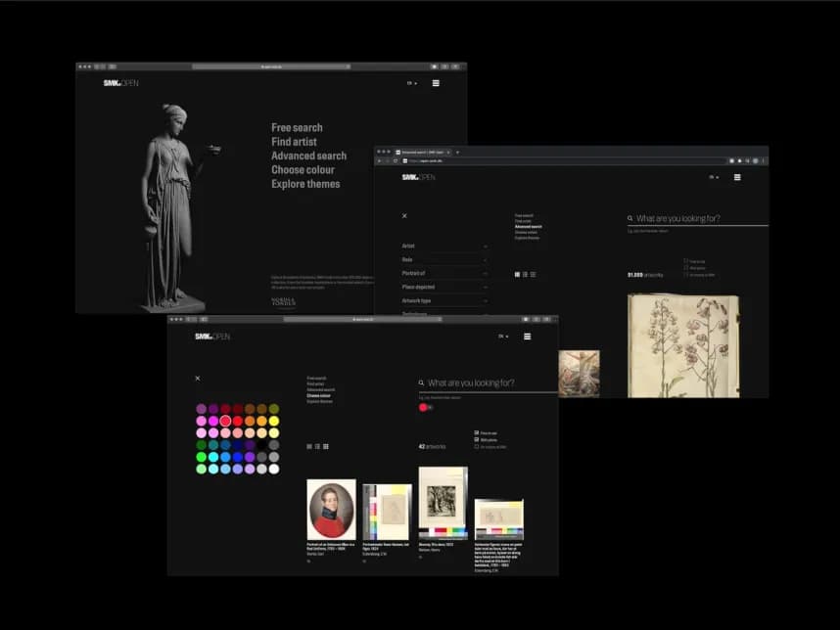
Task: Select 'Explore themes' in the home window menu
Action: tap(305, 184)
